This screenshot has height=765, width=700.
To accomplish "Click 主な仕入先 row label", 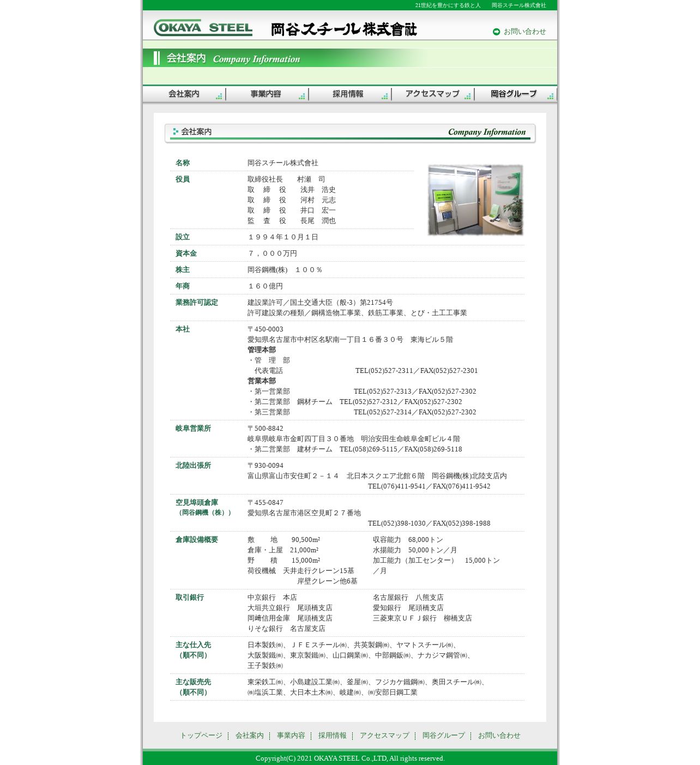I will pyautogui.click(x=193, y=650).
